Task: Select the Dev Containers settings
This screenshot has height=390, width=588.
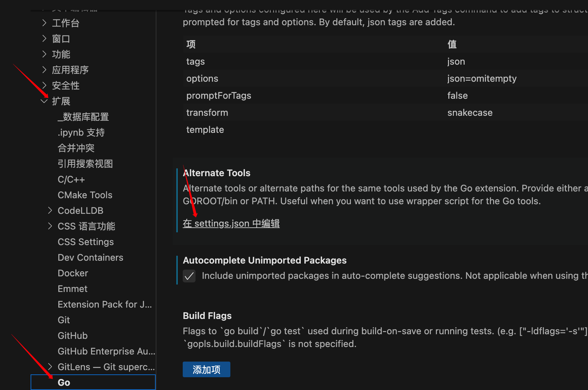Action: [90, 257]
